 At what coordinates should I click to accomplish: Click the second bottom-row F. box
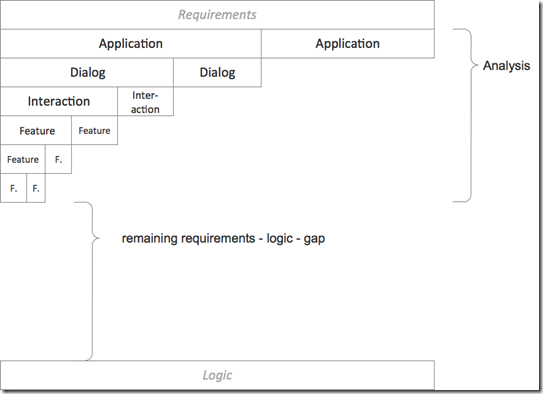tap(36, 188)
